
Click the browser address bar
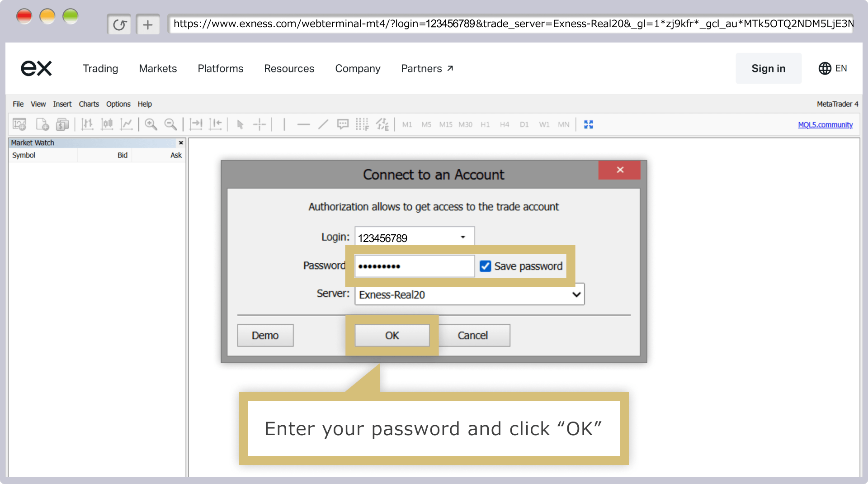point(511,24)
